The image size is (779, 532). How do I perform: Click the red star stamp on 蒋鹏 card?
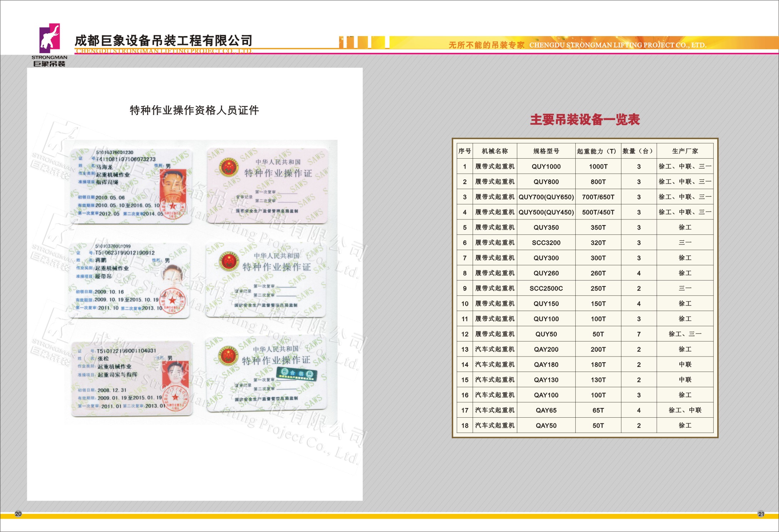click(x=173, y=300)
